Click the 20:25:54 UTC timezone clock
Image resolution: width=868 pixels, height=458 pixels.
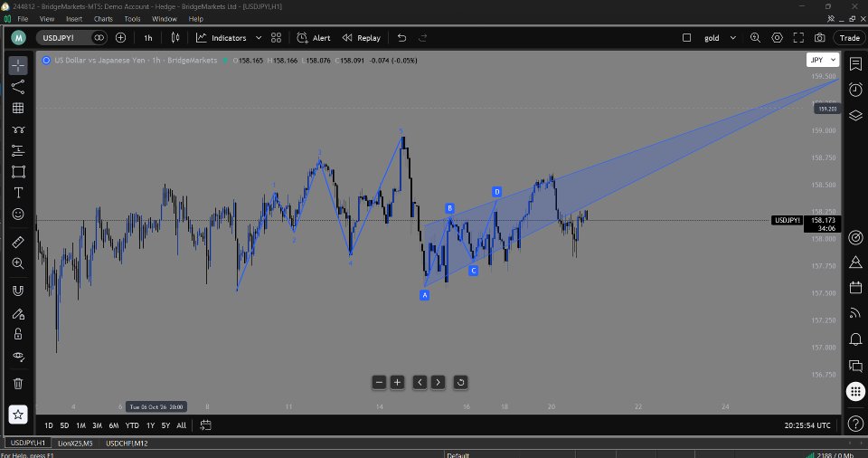coord(807,425)
